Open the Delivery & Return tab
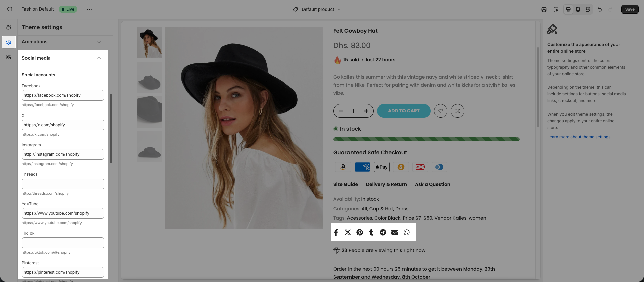The width and height of the screenshot is (644, 282). coord(386,184)
